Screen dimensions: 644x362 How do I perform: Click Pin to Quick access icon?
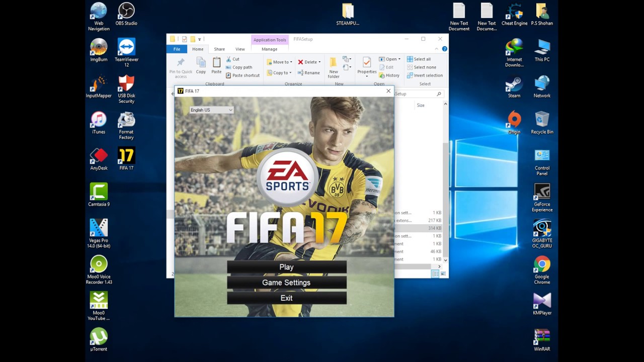(181, 63)
